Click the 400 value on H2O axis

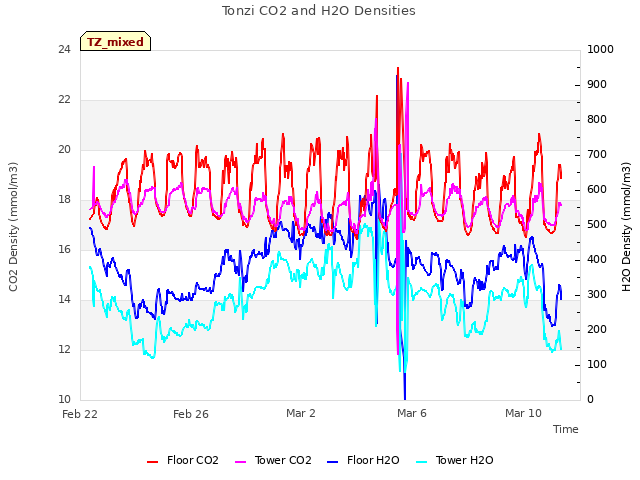pos(597,260)
